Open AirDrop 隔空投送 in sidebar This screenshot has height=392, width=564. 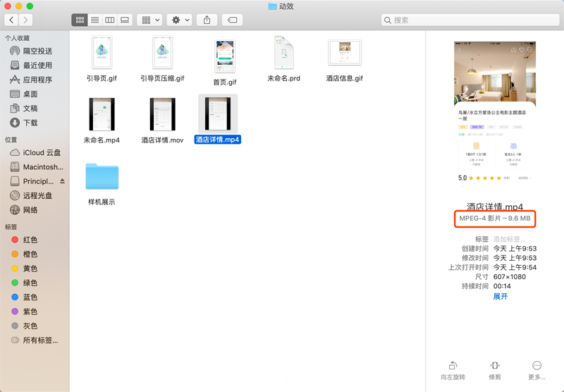coord(32,51)
